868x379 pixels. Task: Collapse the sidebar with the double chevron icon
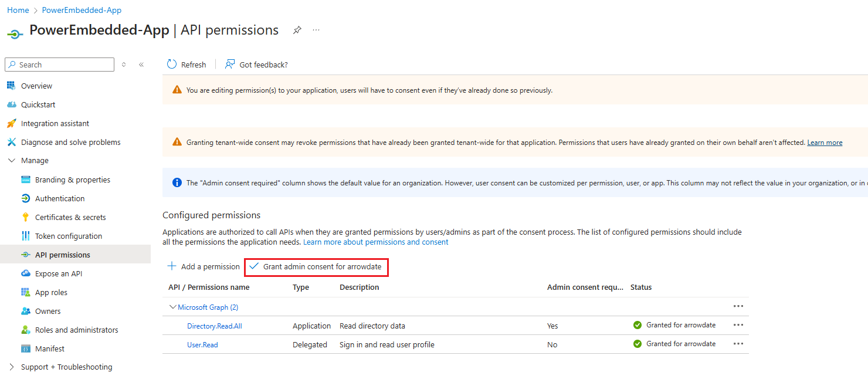click(x=141, y=65)
